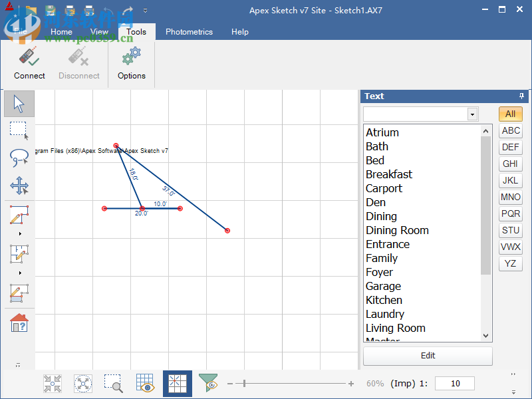Viewport: 532px width, 399px height.
Task: Select Kitchen in the text list
Action: click(x=423, y=301)
